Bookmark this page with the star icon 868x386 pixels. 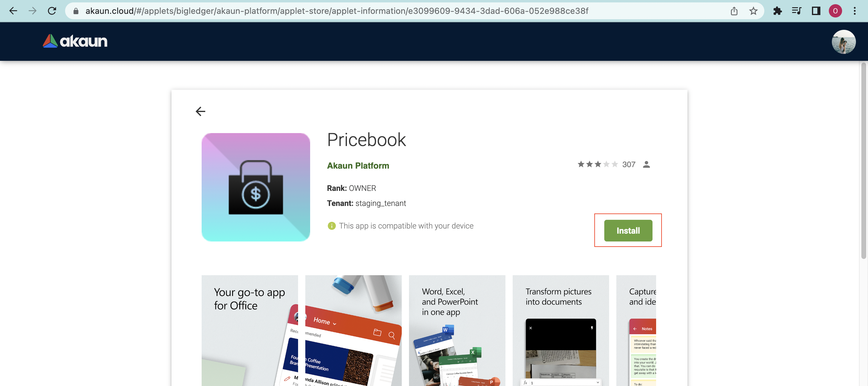[753, 11]
